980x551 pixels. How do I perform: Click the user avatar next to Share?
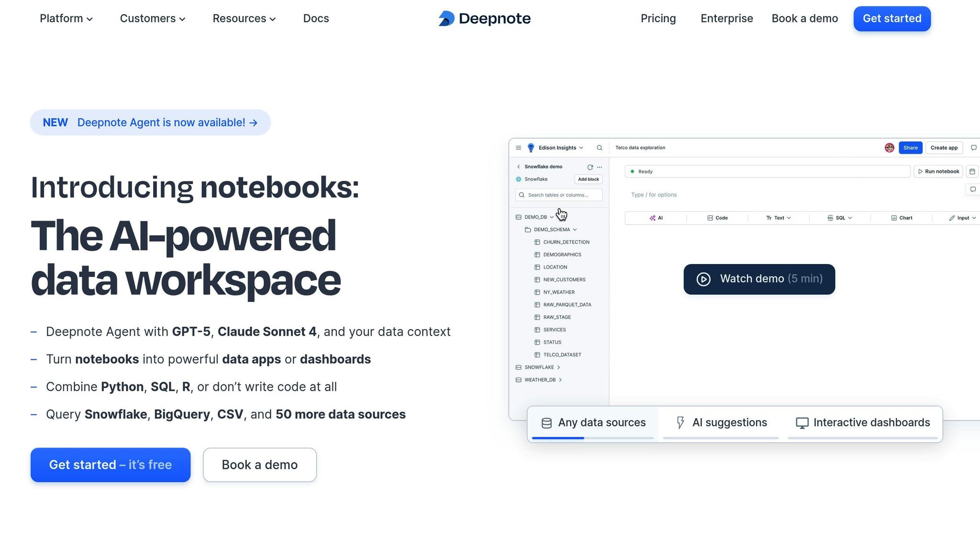click(890, 148)
